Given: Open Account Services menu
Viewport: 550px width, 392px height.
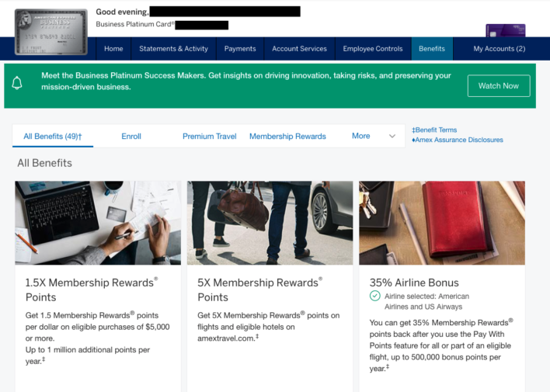Looking at the screenshot, I should click(299, 49).
